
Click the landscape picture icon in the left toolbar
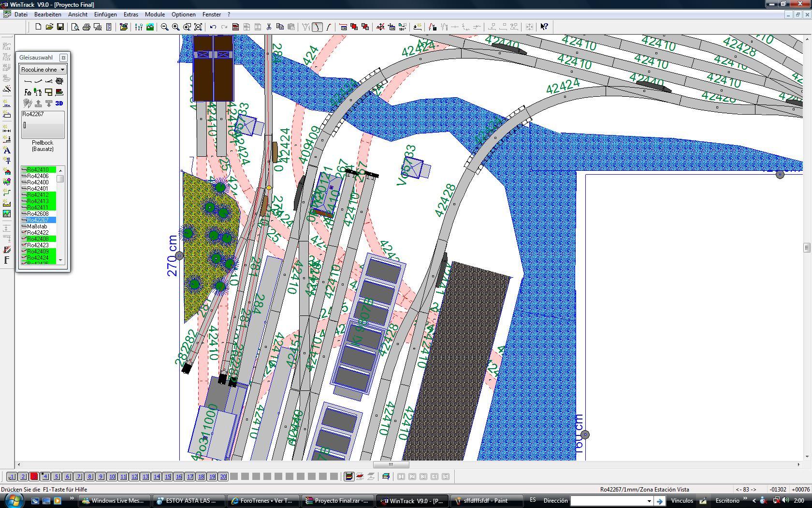coord(7,213)
